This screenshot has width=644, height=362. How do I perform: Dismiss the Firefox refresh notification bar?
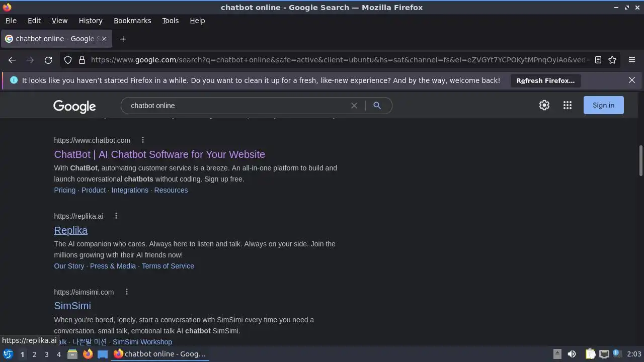pos(632,80)
